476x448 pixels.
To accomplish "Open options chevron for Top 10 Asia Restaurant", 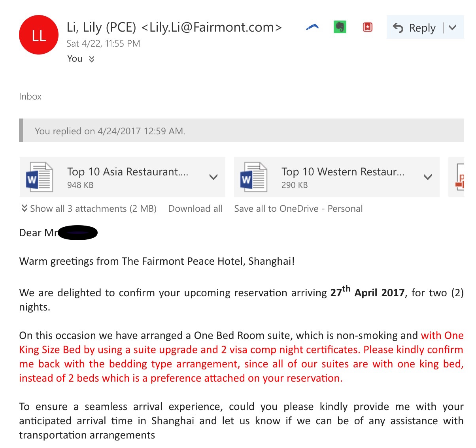I will [x=213, y=177].
